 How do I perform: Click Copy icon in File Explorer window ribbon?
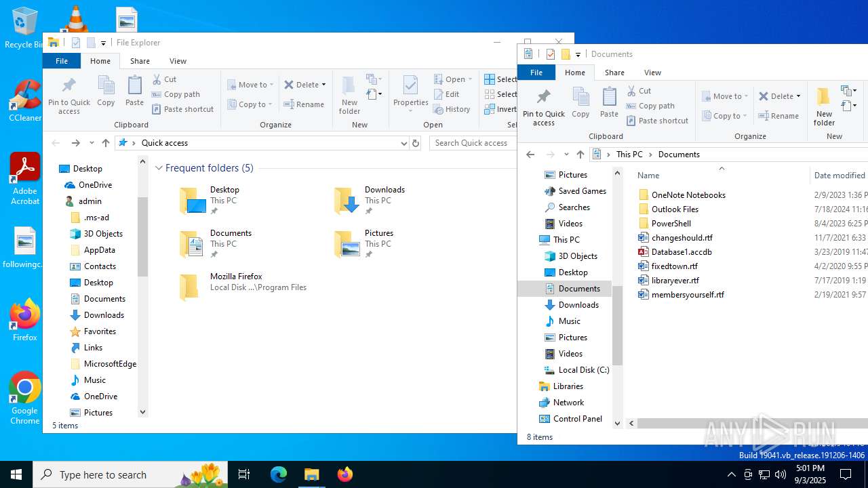tap(106, 91)
